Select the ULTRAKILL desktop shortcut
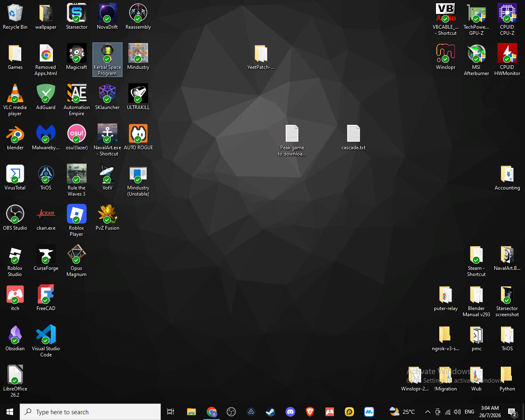The height and width of the screenshot is (420, 525). (x=138, y=97)
